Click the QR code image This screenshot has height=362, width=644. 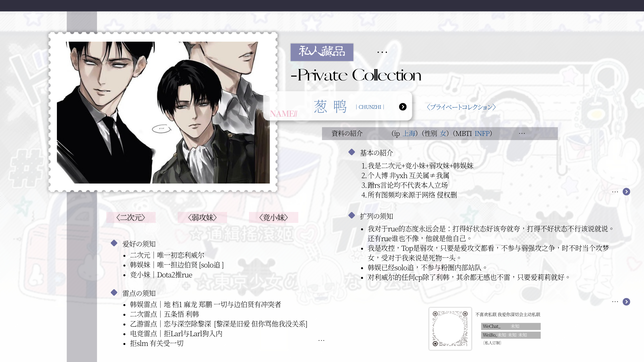[450, 329]
